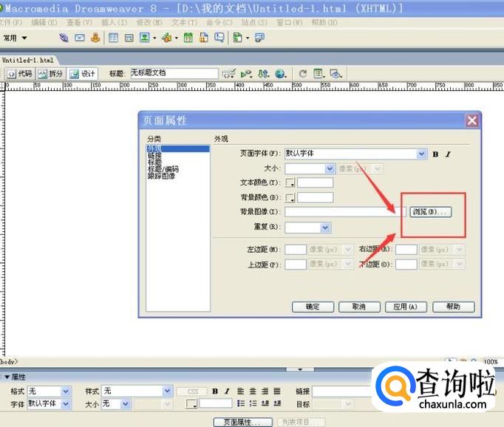Open the Visual Aids icon menu
504x427 pixels.
[336, 74]
